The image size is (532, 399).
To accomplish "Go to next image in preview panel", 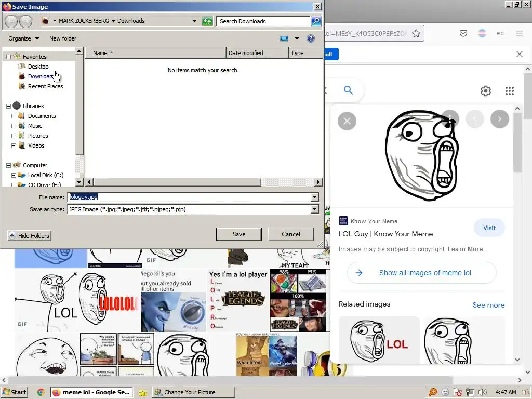I will [x=500, y=119].
